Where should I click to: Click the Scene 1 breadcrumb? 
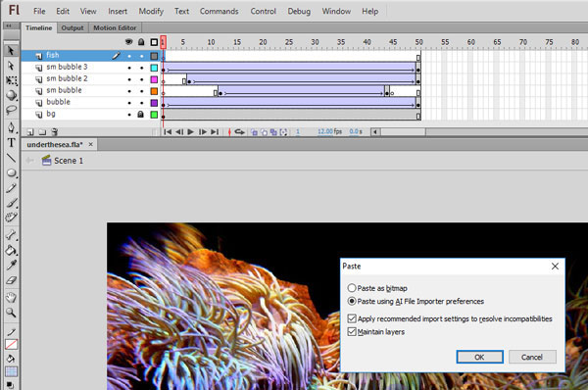click(x=63, y=161)
